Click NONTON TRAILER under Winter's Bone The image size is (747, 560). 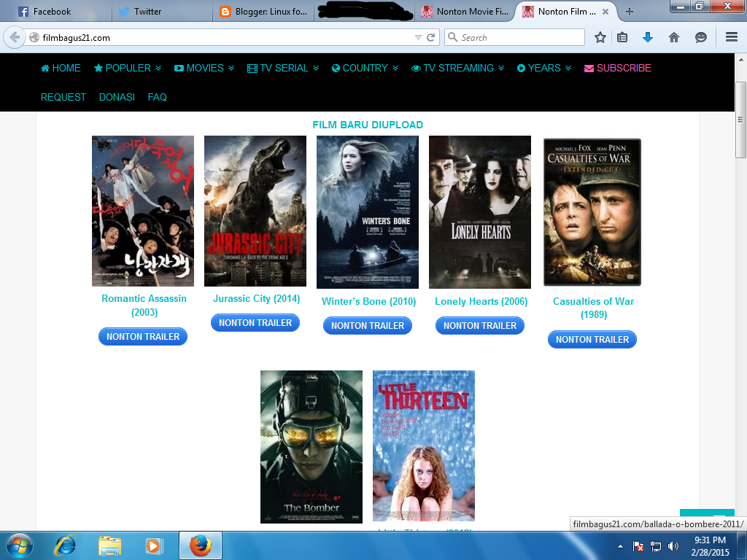[368, 326]
